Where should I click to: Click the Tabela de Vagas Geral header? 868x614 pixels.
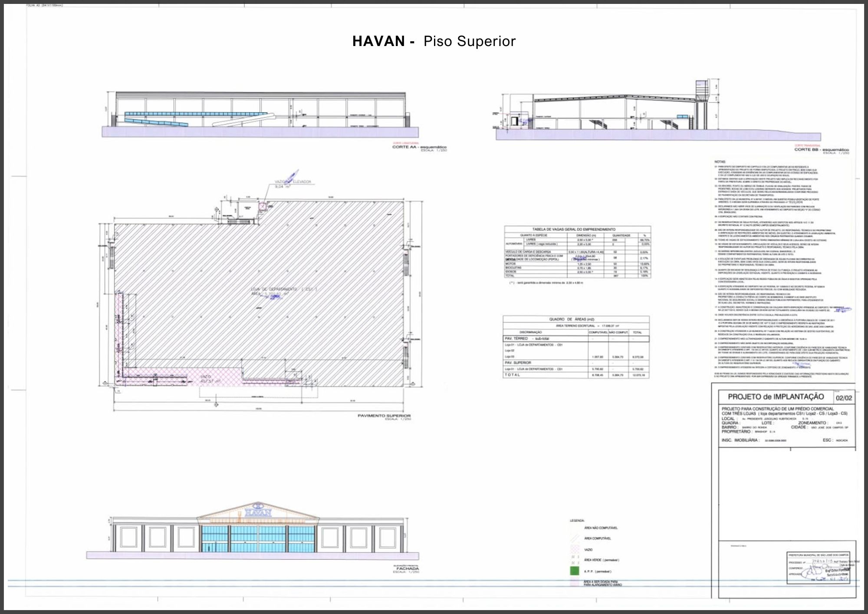pos(574,229)
